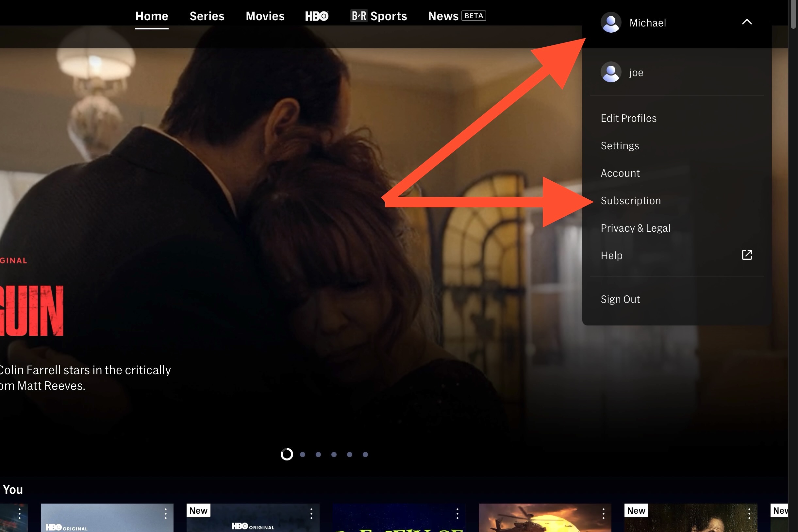Click the joe profile icon
The height and width of the screenshot is (532, 798).
tap(611, 72)
